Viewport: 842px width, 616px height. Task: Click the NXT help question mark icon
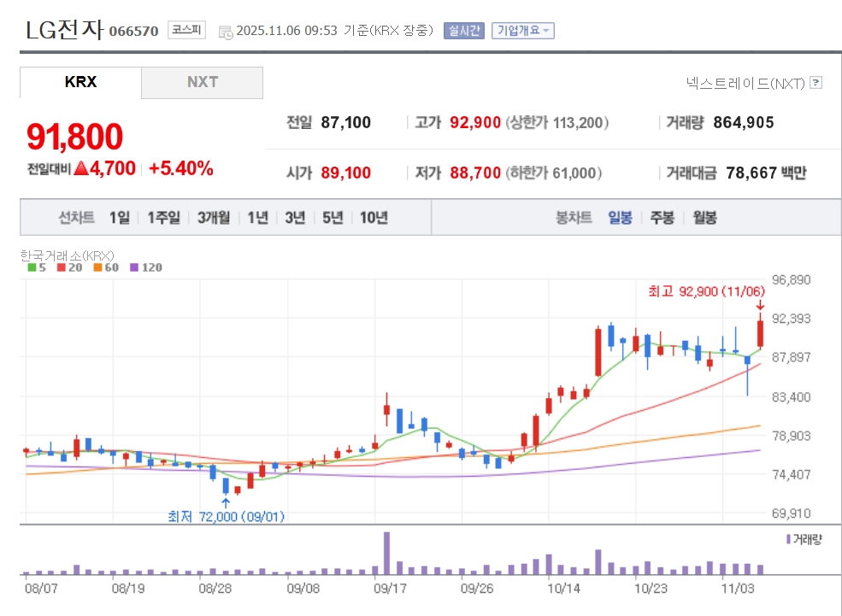816,83
